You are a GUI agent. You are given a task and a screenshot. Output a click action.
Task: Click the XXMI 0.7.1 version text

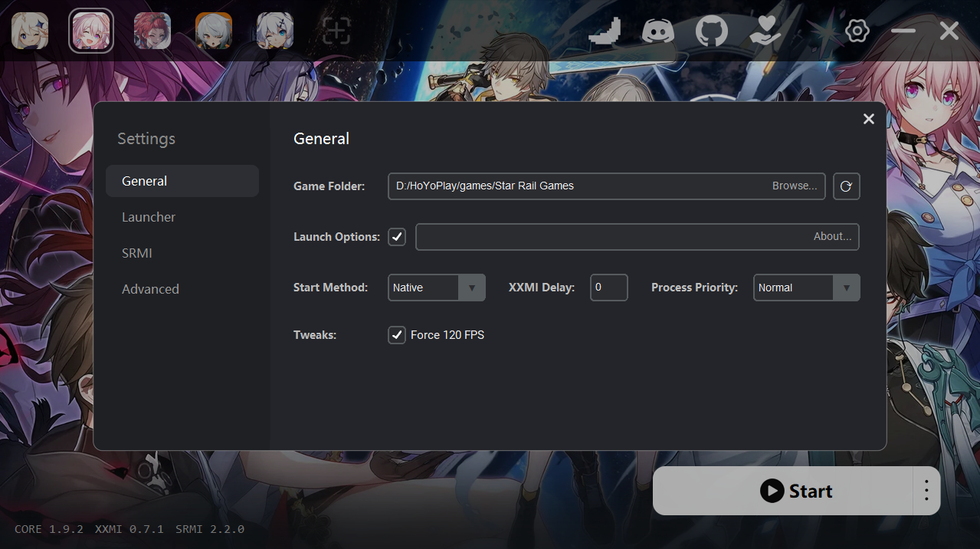point(129,529)
